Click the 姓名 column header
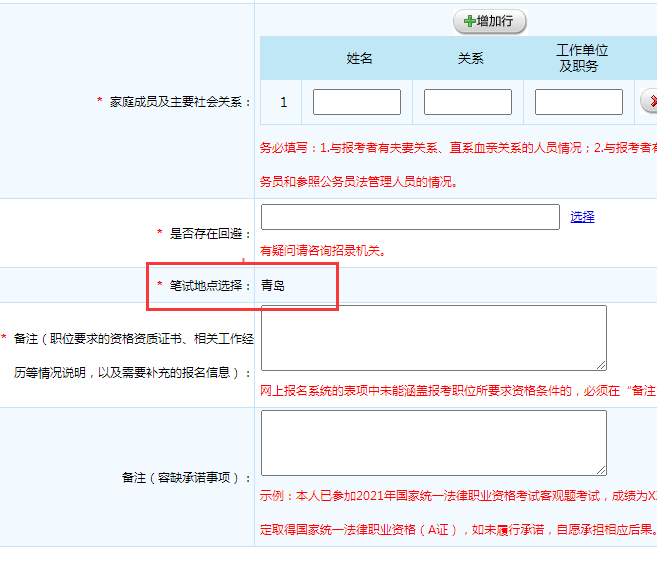This screenshot has width=657, height=561. coord(359,58)
